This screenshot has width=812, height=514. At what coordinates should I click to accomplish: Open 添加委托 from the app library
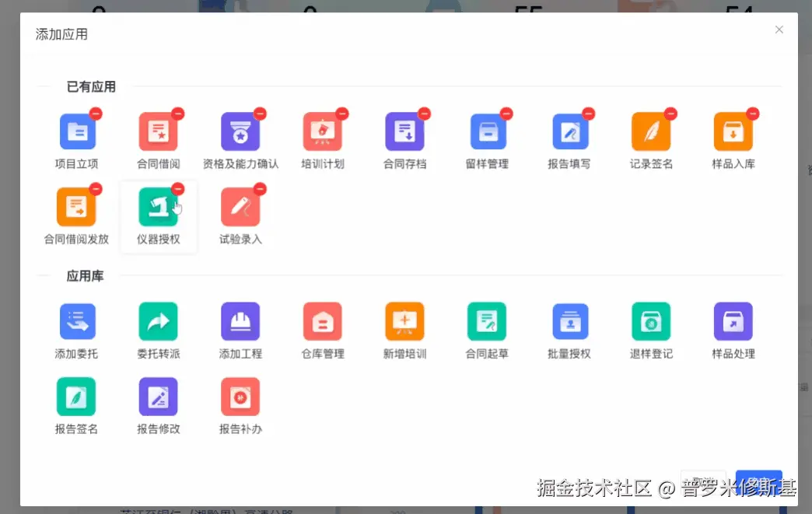pyautogui.click(x=75, y=320)
